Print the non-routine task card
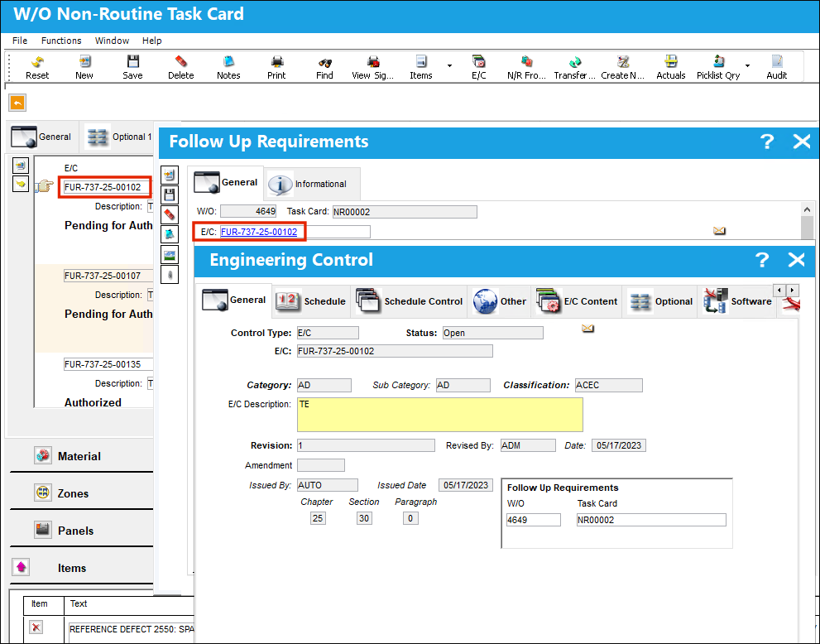 (276, 68)
